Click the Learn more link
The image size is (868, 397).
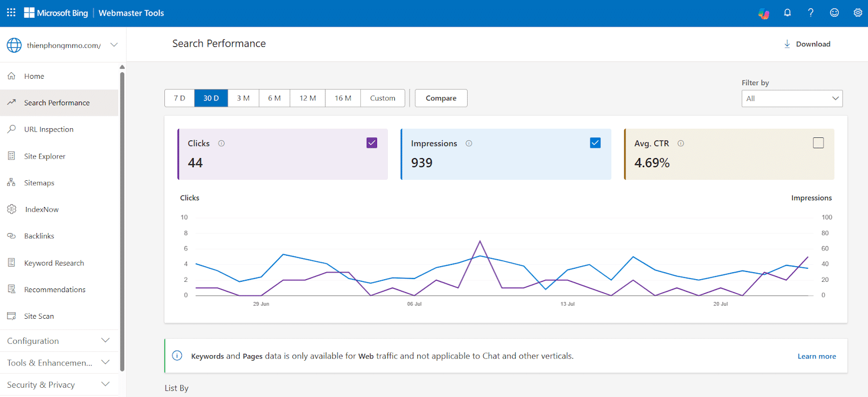click(x=816, y=356)
